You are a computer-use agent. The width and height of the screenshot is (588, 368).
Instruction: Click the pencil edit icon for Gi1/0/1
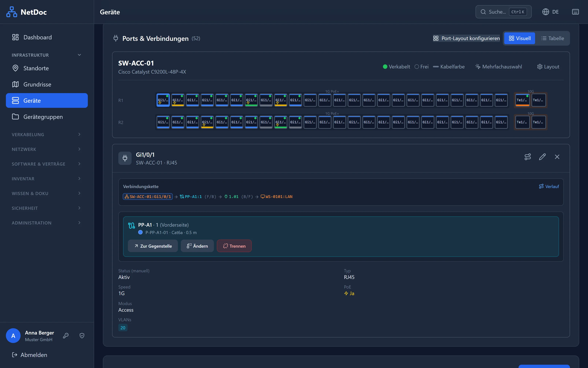(x=542, y=157)
